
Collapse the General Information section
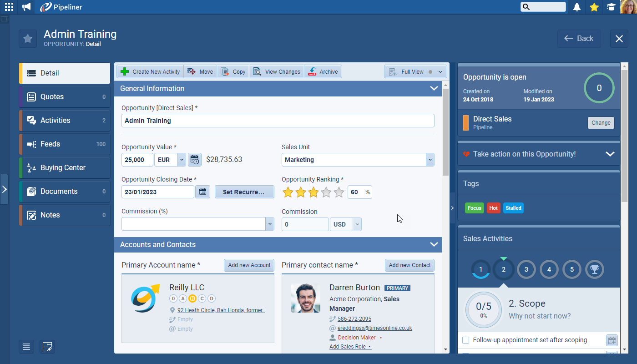click(x=434, y=89)
